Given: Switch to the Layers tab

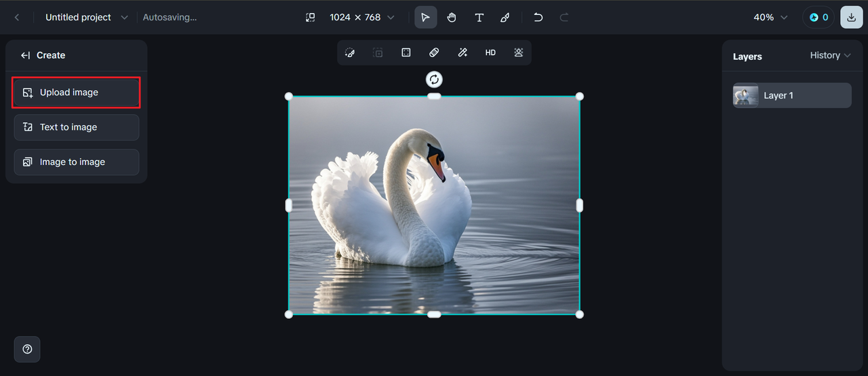Looking at the screenshot, I should (x=747, y=56).
